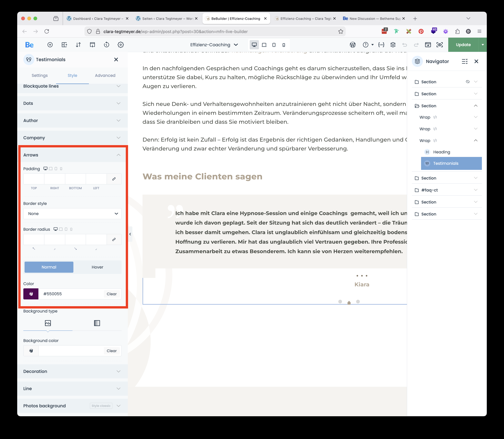Open page settings gear icon

pyautogui.click(x=121, y=45)
